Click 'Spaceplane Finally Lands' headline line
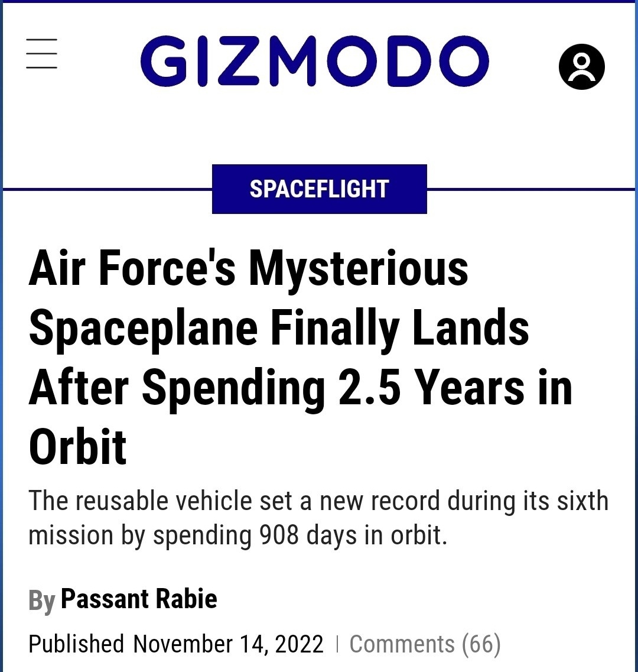Screen dimensions: 638x672 (278, 328)
